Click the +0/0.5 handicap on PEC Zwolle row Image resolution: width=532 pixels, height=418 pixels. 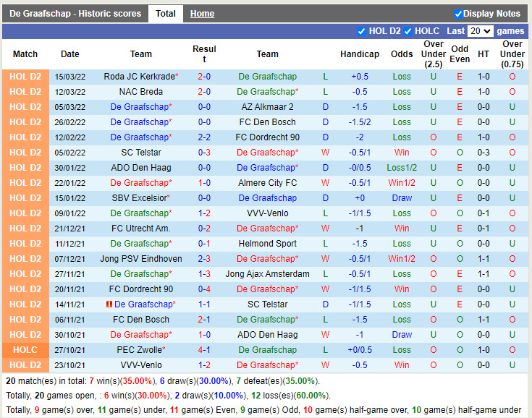(x=360, y=350)
